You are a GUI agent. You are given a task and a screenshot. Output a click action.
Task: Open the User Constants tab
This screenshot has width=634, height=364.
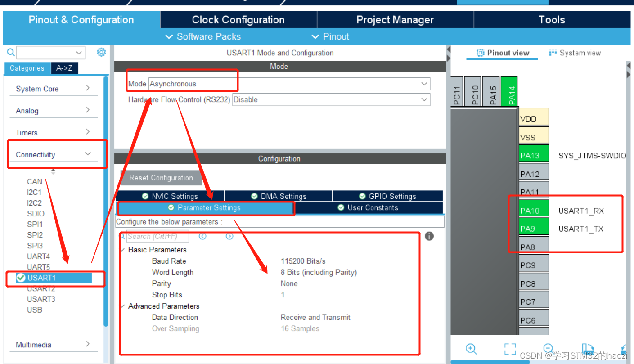tap(369, 208)
